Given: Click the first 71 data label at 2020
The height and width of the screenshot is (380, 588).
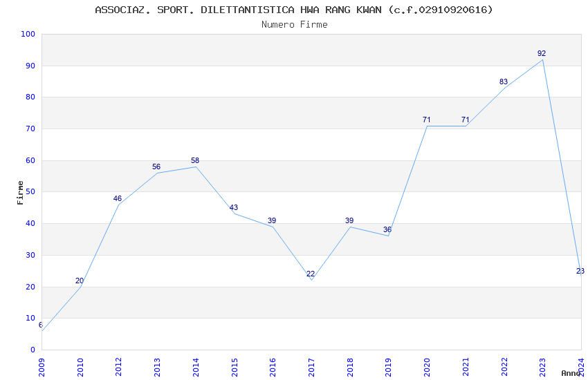Looking at the screenshot, I should click(426, 120).
